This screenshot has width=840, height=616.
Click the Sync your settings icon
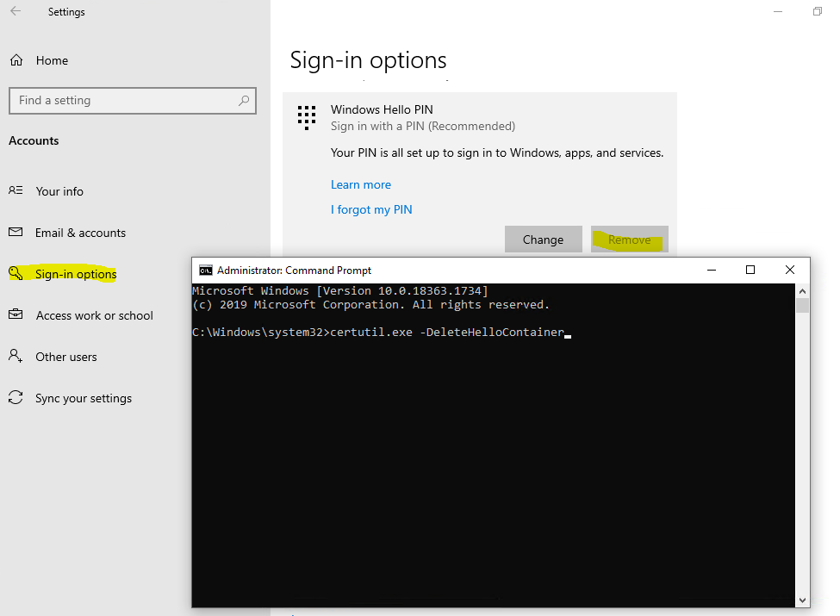click(16, 397)
